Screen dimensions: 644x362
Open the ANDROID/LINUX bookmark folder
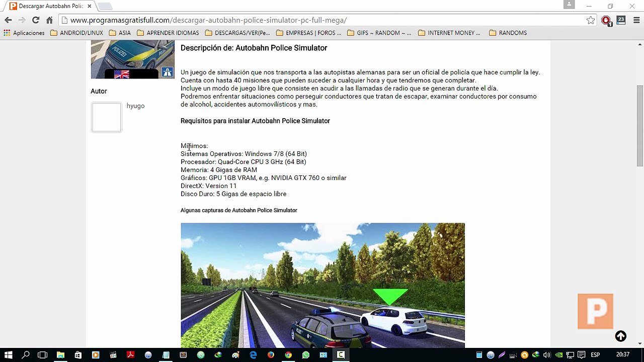pyautogui.click(x=76, y=33)
